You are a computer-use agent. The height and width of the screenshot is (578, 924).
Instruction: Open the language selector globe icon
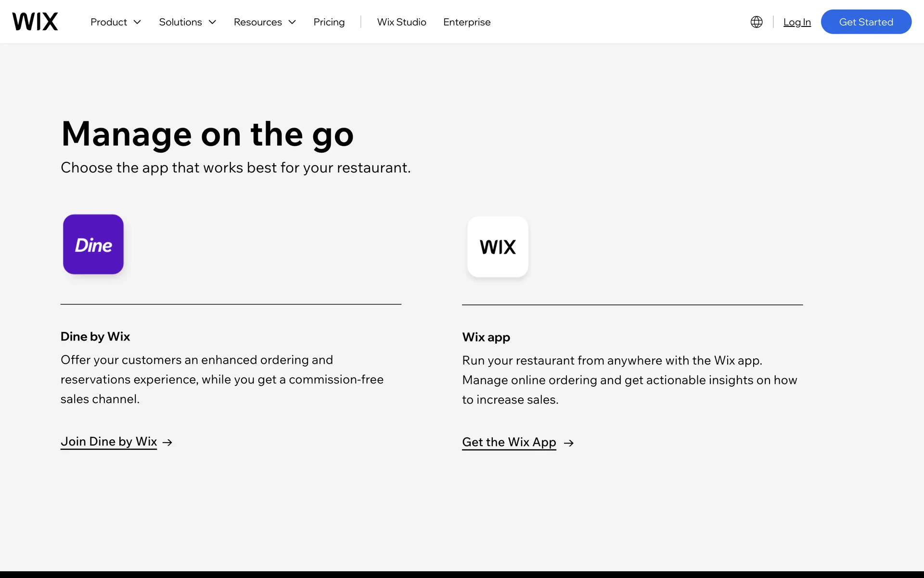click(x=757, y=22)
